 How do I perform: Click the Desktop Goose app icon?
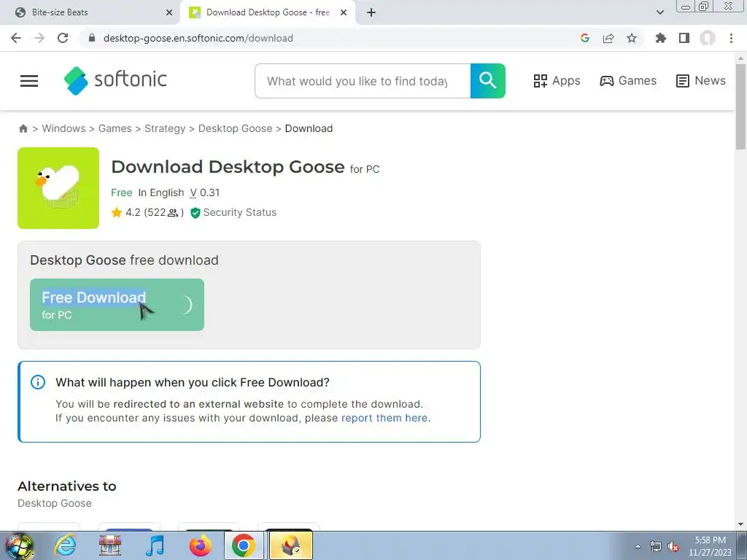[58, 187]
